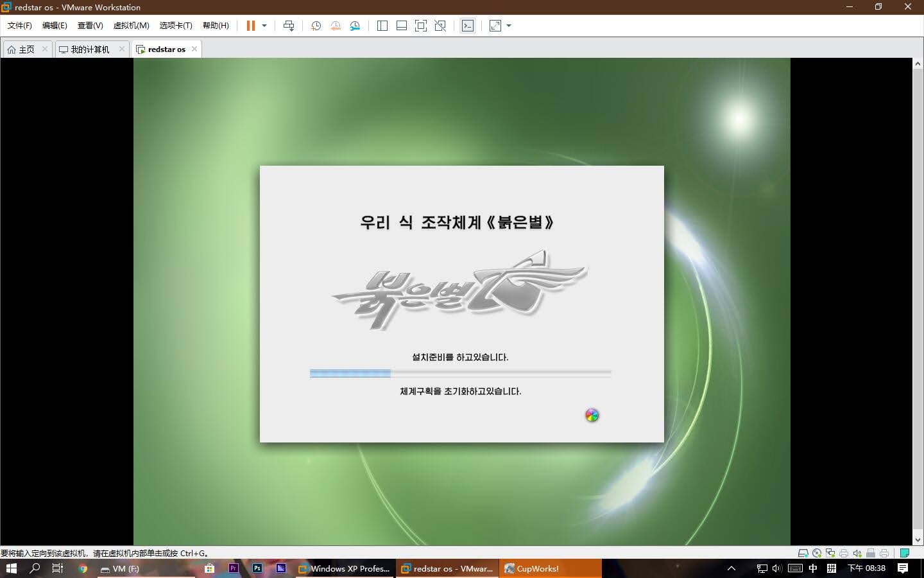Viewport: 924px width, 578px height.
Task: Switch to the CupWorks! taskbar window
Action: click(550, 568)
